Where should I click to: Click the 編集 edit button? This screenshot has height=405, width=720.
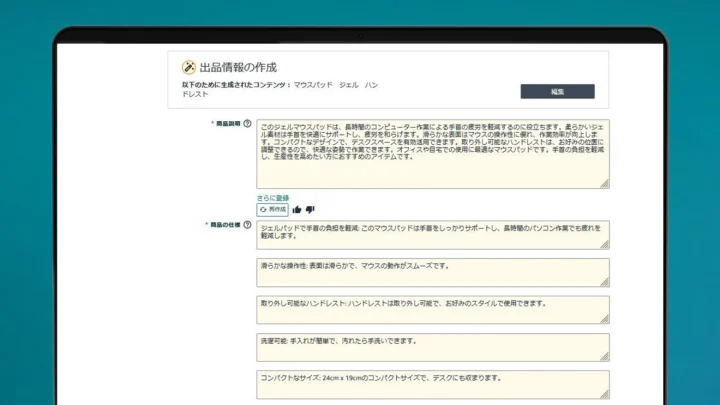pyautogui.click(x=557, y=91)
